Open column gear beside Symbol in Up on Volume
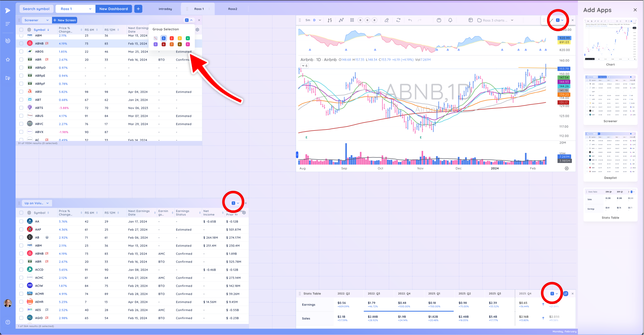The height and width of the screenshot is (335, 644). pos(29,213)
